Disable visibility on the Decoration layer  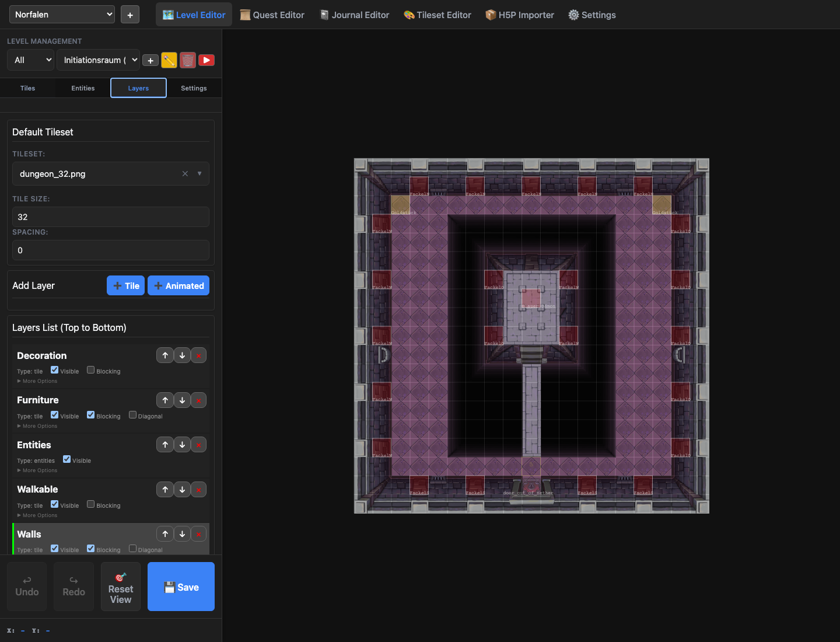tap(55, 369)
